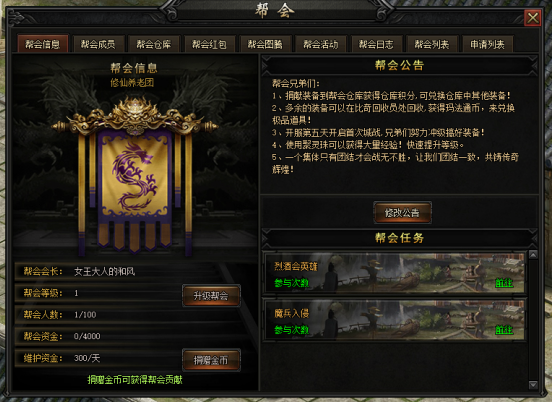The height and width of the screenshot is (403, 553).
Task: Open the 帮会列表 tab
Action: tap(432, 44)
